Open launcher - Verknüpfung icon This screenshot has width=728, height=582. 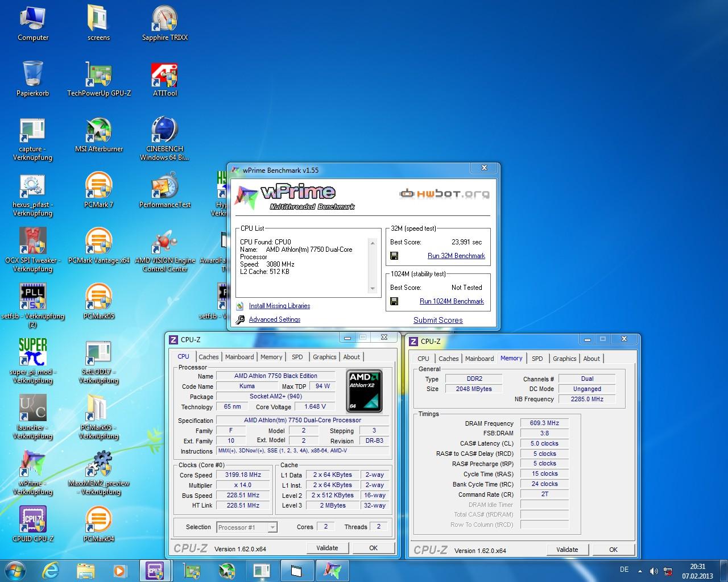33,417
